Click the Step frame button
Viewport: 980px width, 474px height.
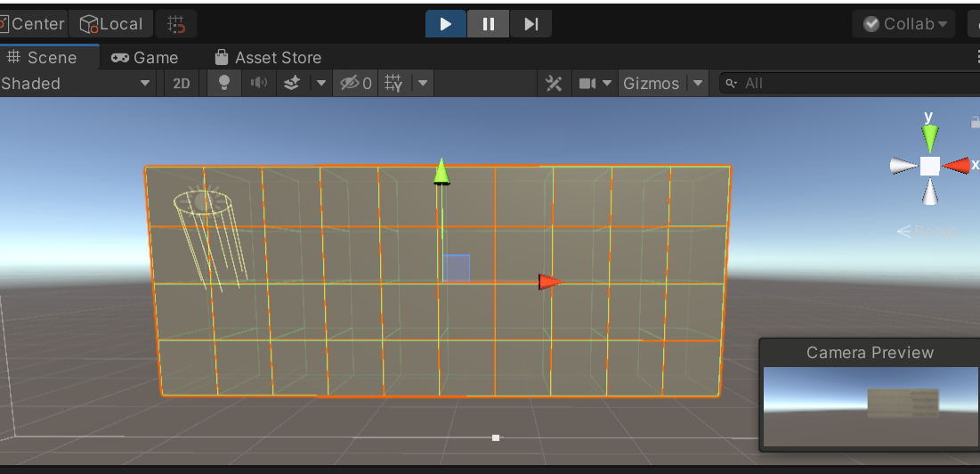click(530, 24)
